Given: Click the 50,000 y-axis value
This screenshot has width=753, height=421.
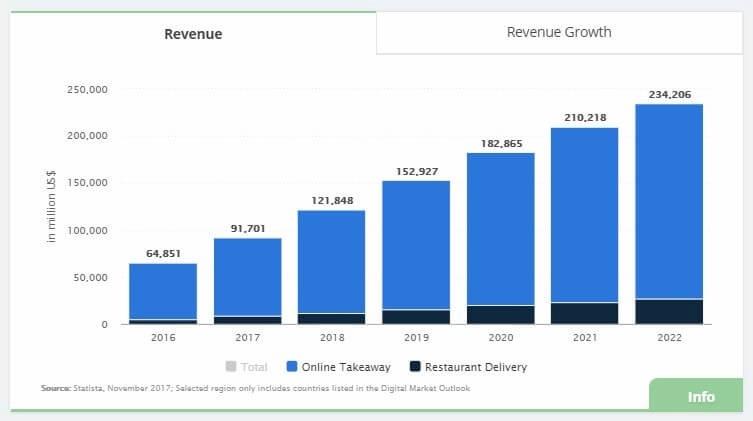Looking at the screenshot, I should click(x=90, y=277).
